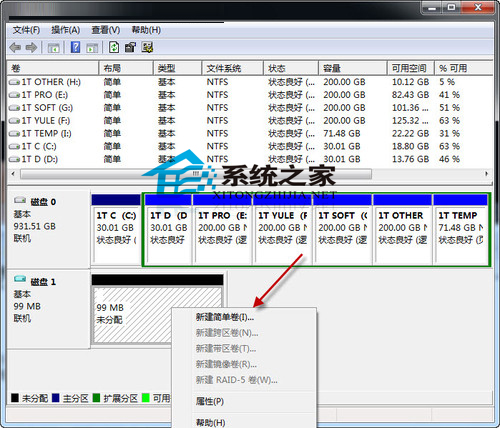Choose 属性(P) from context menu
The width and height of the screenshot is (500, 428).
244,401
